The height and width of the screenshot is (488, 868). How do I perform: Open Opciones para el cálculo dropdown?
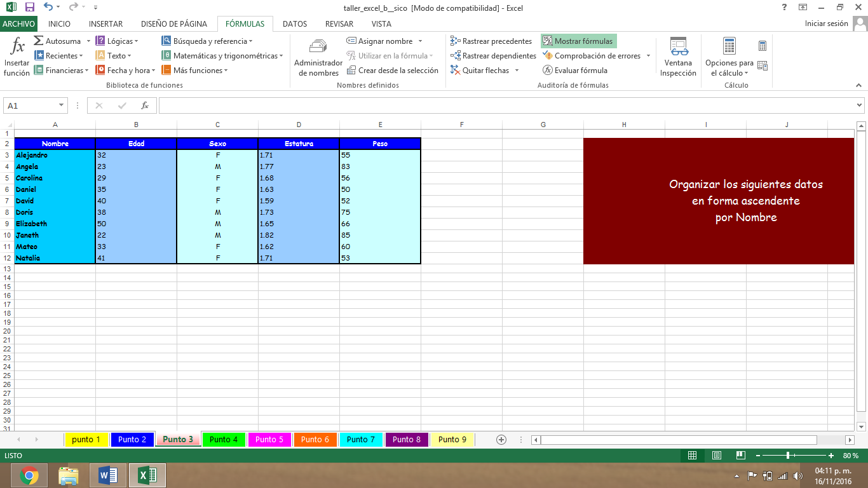coord(728,56)
